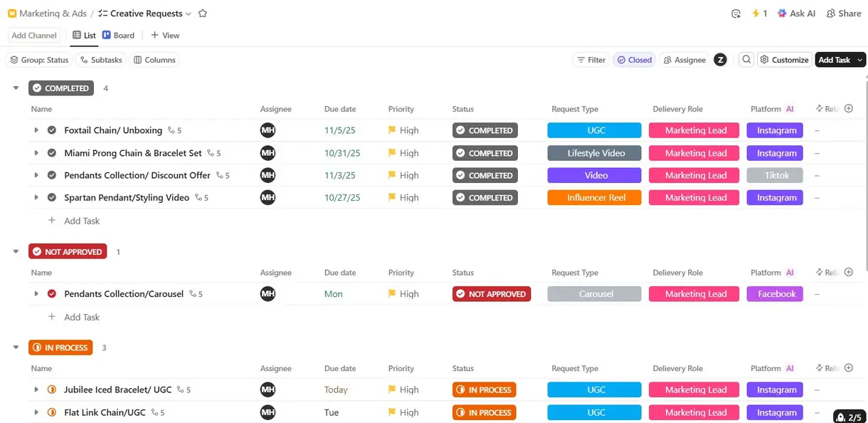Open the lightning automations icon
The width and height of the screenshot is (868, 423).
tap(760, 14)
